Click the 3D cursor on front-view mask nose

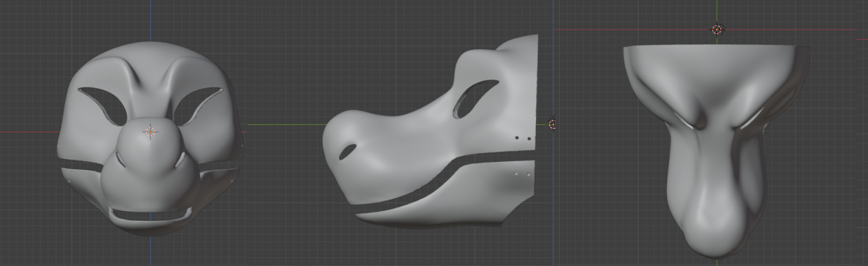(150, 132)
